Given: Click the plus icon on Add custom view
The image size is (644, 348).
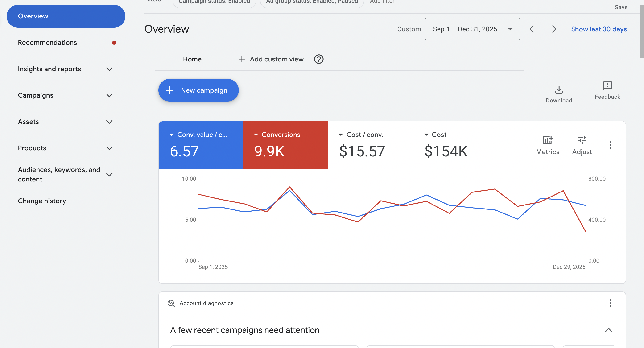Looking at the screenshot, I should pos(241,59).
